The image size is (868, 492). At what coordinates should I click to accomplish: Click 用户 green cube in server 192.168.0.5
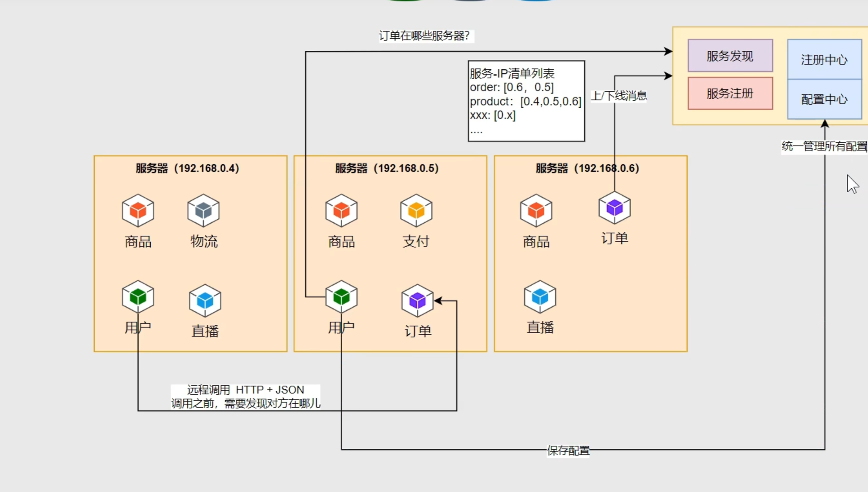click(x=341, y=296)
